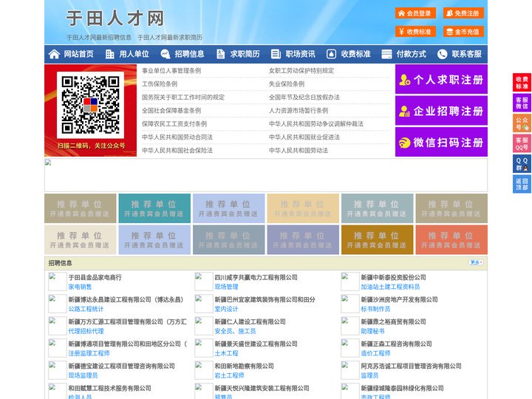
Task: Open the 公路工程统计 job link
Action: [86, 309]
